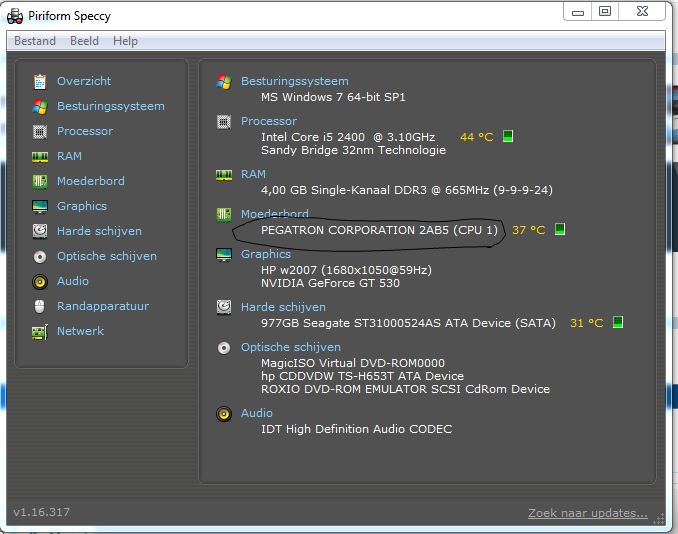Open Netwerk section from sidebar
The height and width of the screenshot is (534, 678).
(x=80, y=331)
